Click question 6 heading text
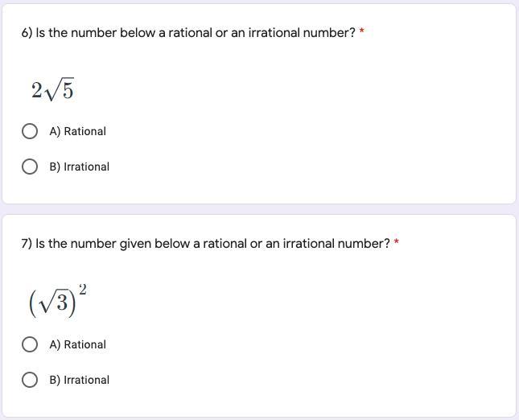Viewport: 519px width, 420px height. pyautogui.click(x=188, y=33)
